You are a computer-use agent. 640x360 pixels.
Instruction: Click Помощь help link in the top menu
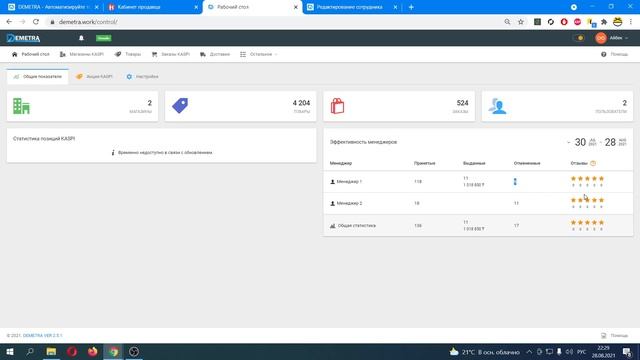pos(614,54)
